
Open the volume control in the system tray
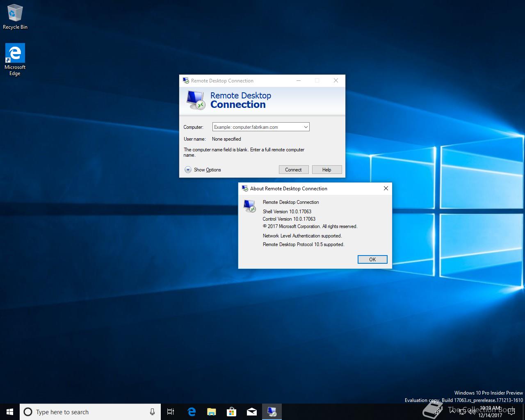(x=472, y=412)
